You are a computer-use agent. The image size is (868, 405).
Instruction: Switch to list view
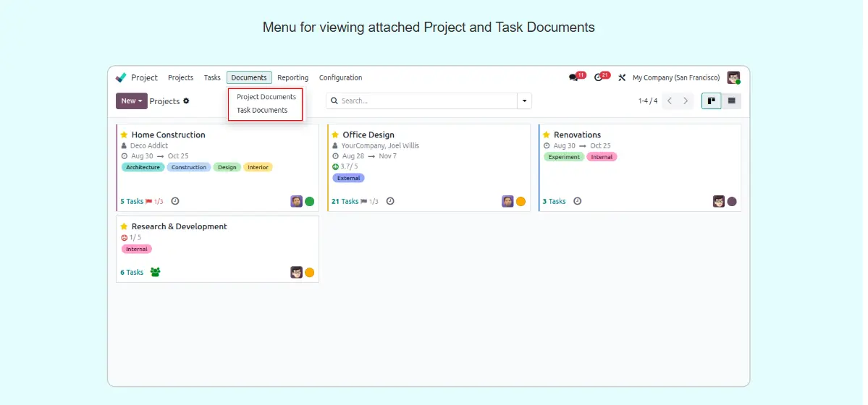pos(731,101)
